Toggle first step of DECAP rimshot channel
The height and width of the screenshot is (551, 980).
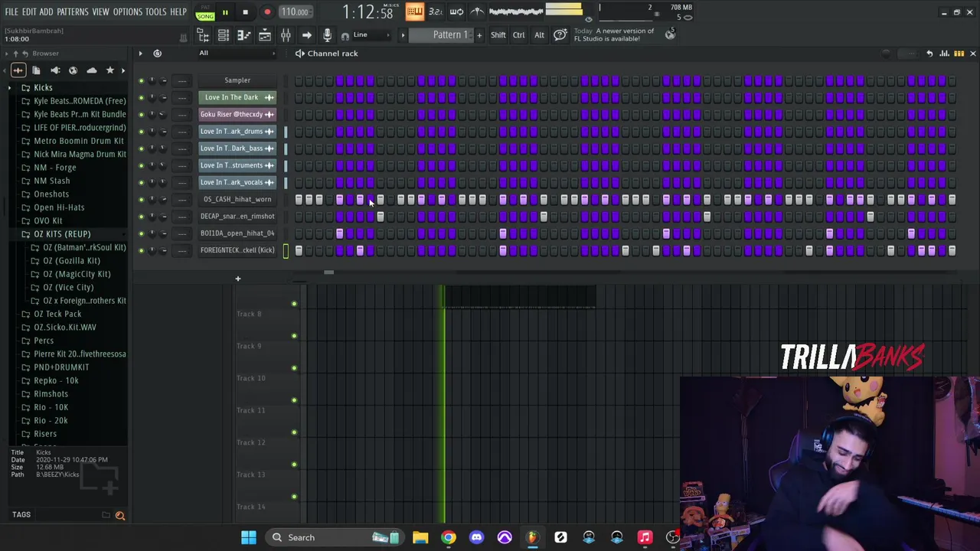[x=299, y=217]
